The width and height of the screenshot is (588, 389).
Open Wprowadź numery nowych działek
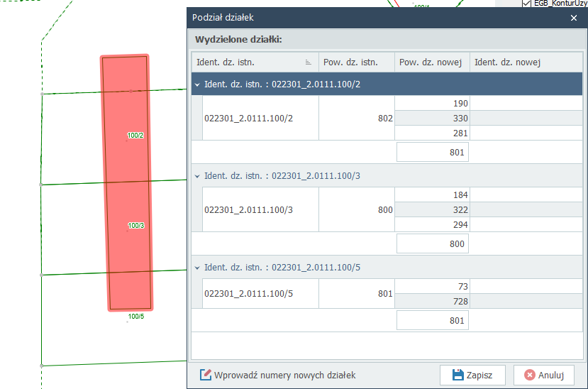tap(278, 375)
